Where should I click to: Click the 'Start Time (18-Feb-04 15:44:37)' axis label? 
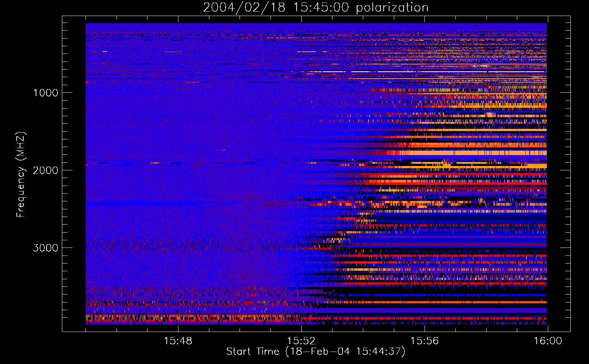tap(316, 352)
